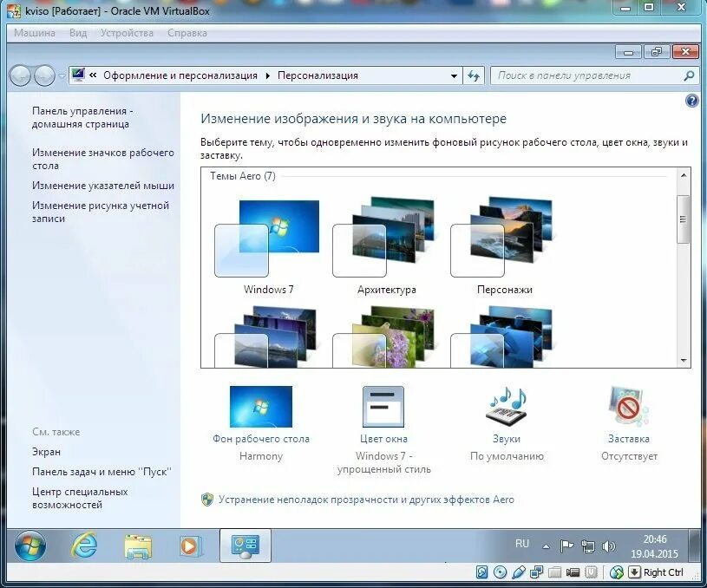This screenshot has width=707, height=588.
Task: Click the Control Panel icon in address bar
Action: (x=78, y=75)
